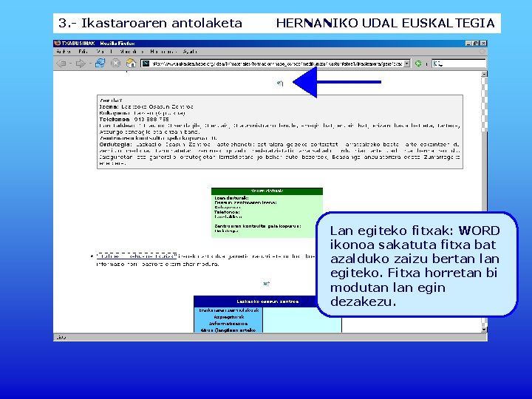
Task: Click the dark blue header of the bottom table
Action: click(x=267, y=301)
